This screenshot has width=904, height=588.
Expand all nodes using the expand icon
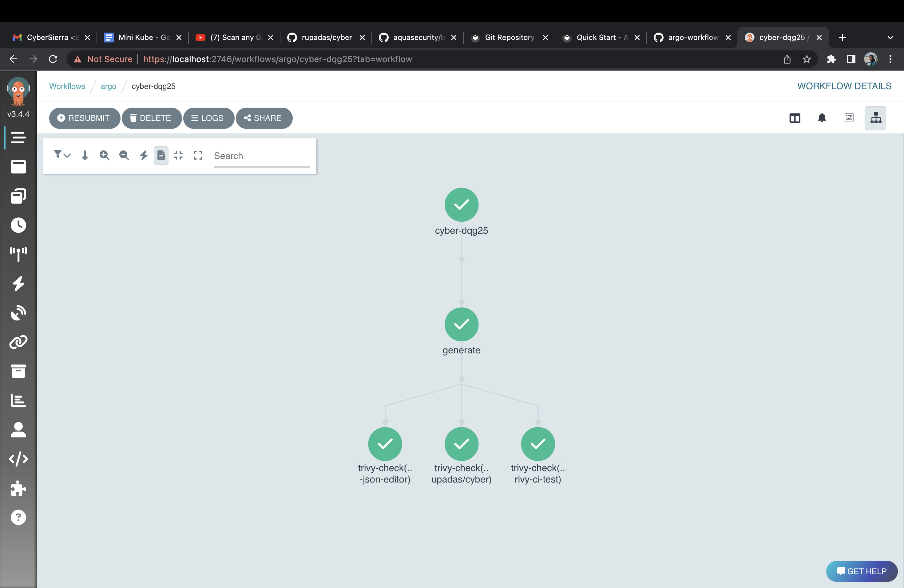pyautogui.click(x=198, y=155)
